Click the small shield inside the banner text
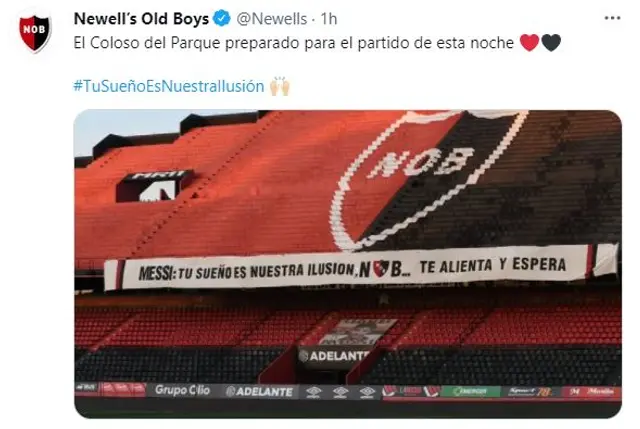The image size is (640, 429). point(380,269)
